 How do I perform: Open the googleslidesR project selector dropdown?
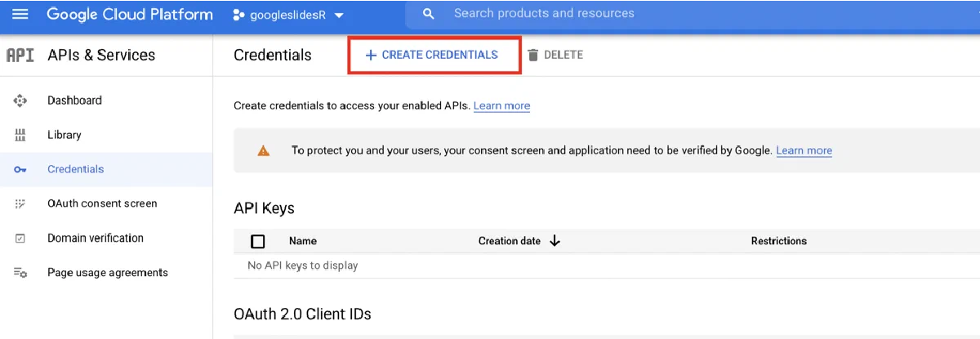pos(288,15)
